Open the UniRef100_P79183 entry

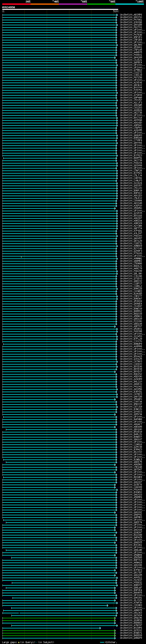point(131,253)
